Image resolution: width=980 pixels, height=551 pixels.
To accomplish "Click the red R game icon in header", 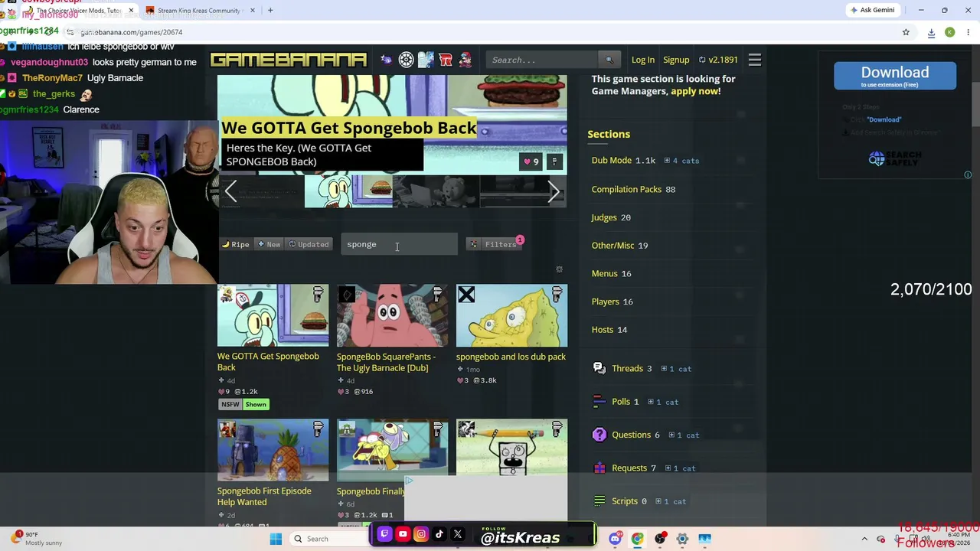I will [x=446, y=60].
